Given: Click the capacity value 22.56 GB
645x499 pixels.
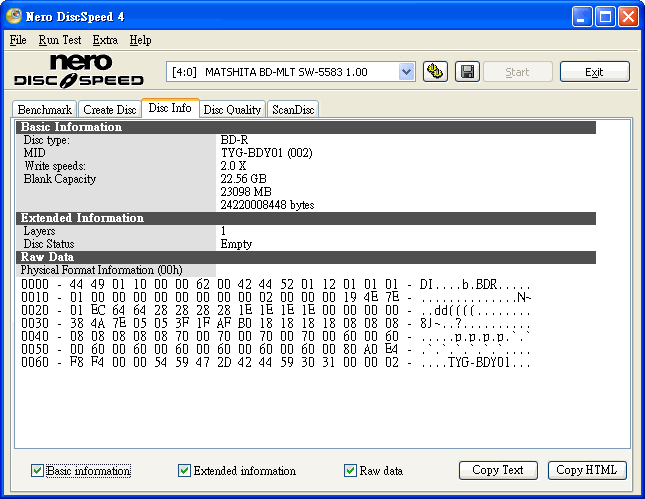Looking at the screenshot, I should coord(244,179).
